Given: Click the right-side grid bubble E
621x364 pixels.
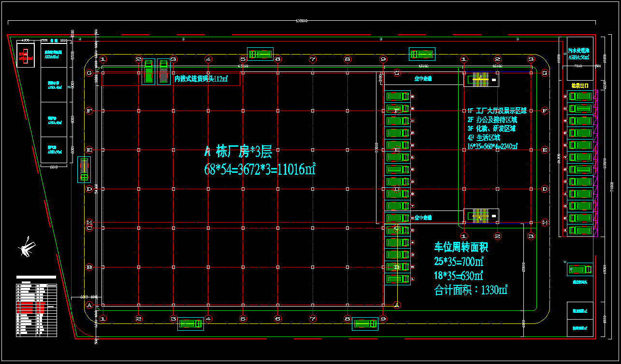Looking at the screenshot, I should pos(545,150).
